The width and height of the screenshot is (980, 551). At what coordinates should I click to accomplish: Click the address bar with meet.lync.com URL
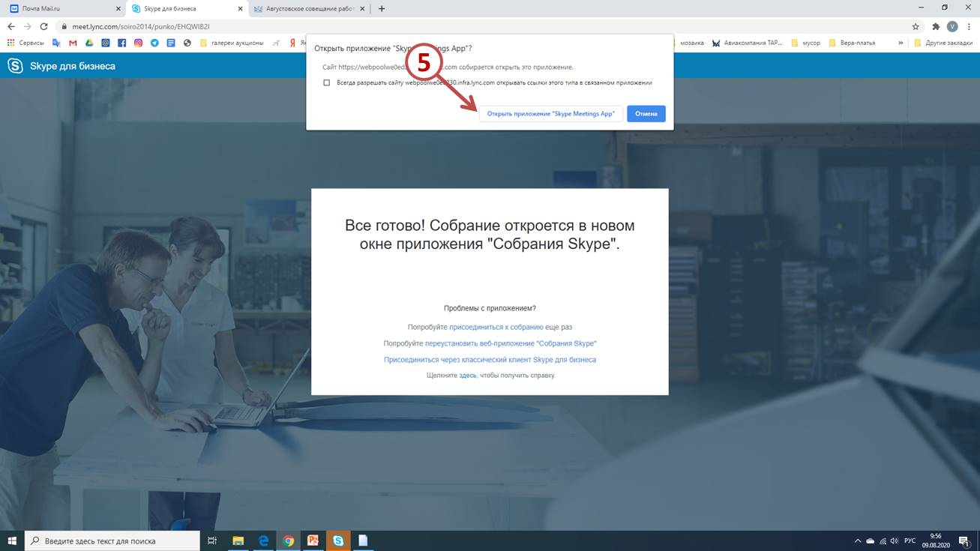tap(480, 26)
